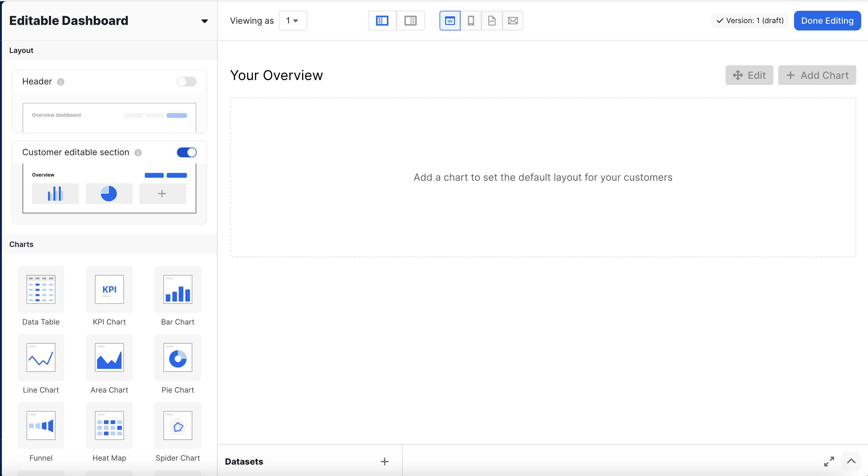Click the Add Chart button
Screen dimensions: 868x476
click(x=817, y=75)
